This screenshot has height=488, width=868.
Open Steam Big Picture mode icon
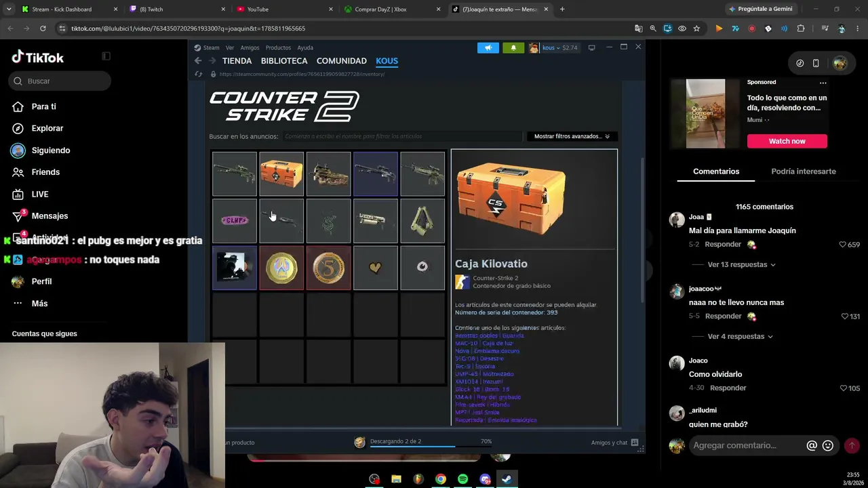click(592, 47)
